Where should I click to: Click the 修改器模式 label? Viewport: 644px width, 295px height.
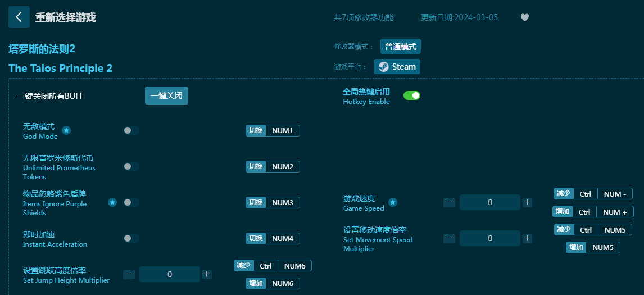[354, 47]
